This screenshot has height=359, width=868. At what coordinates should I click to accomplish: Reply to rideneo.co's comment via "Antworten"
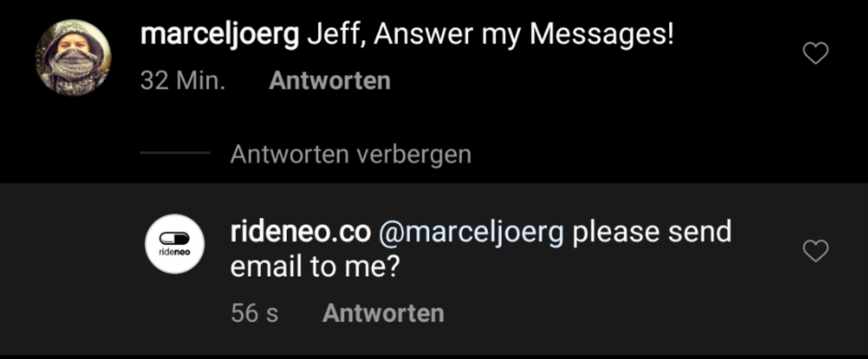pyautogui.click(x=383, y=313)
